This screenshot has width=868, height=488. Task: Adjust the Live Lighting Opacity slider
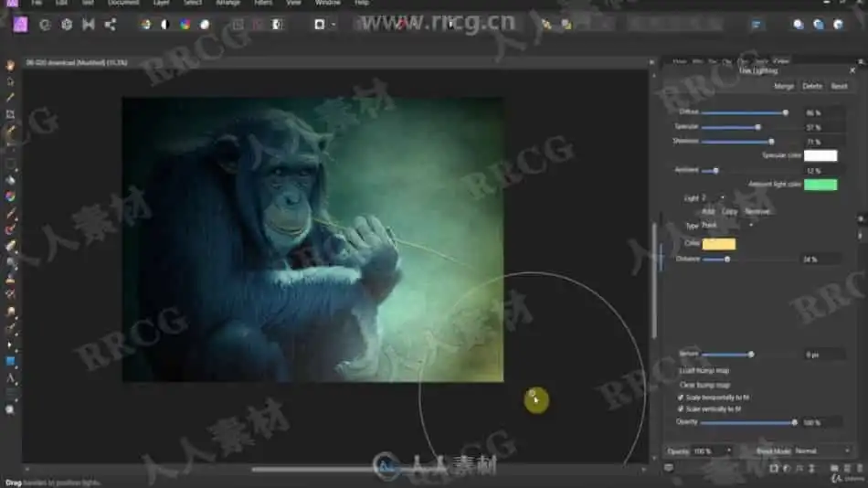click(749, 422)
